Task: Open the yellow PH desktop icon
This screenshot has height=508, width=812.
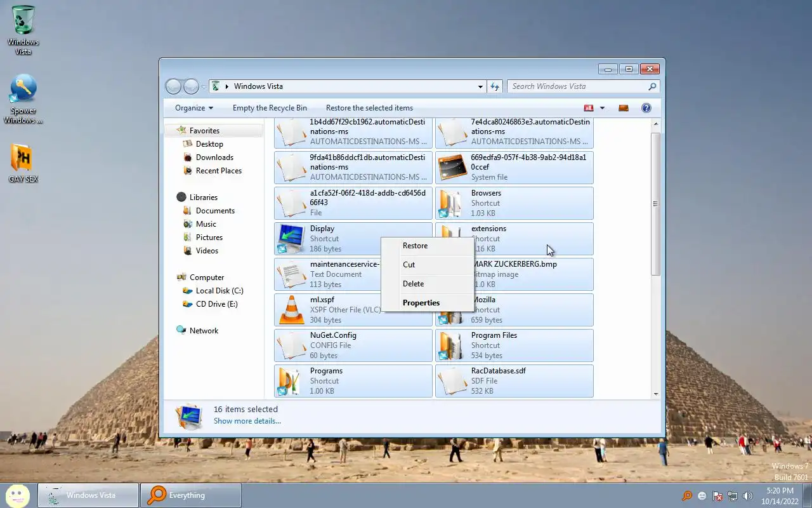Action: (23, 163)
